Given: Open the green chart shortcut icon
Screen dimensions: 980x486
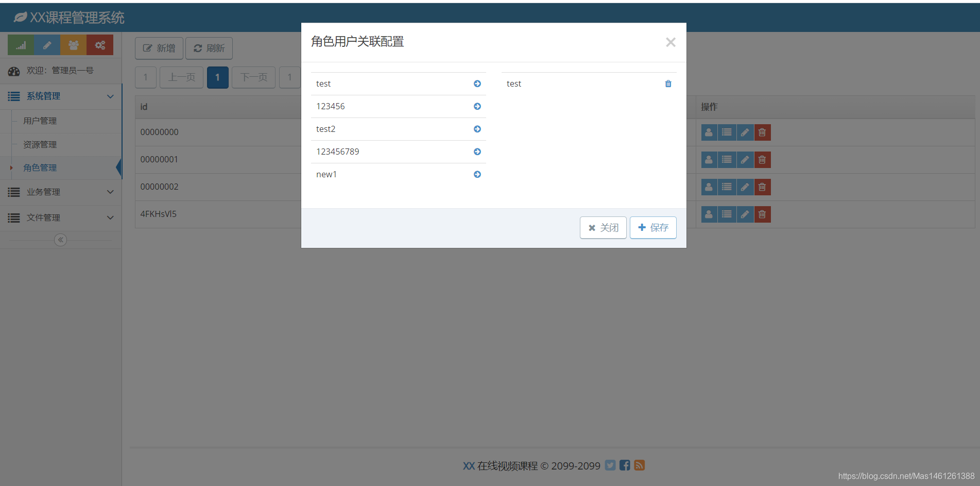Looking at the screenshot, I should [21, 45].
